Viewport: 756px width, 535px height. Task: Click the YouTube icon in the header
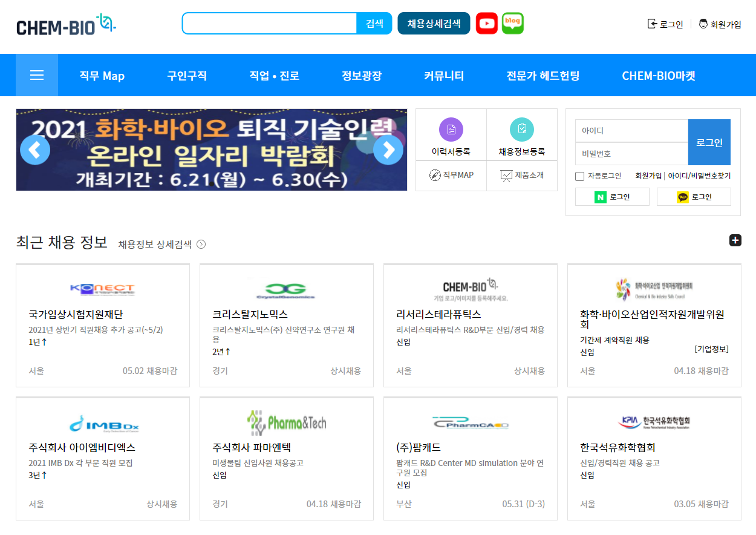pyautogui.click(x=487, y=24)
